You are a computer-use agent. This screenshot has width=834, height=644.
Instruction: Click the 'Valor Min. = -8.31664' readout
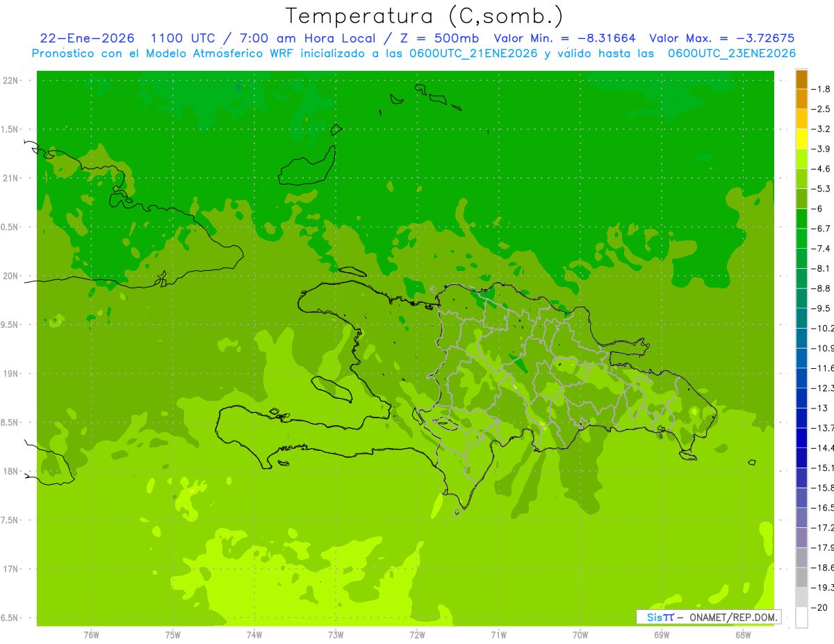coord(564,38)
